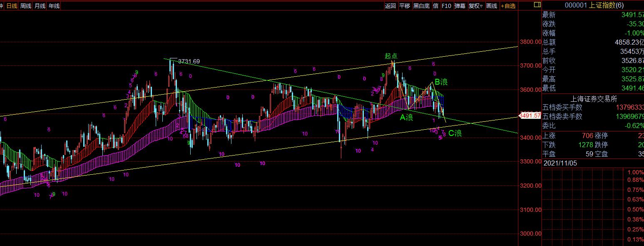
Task: Click the 3491.57 current price tag
Action: [530, 115]
